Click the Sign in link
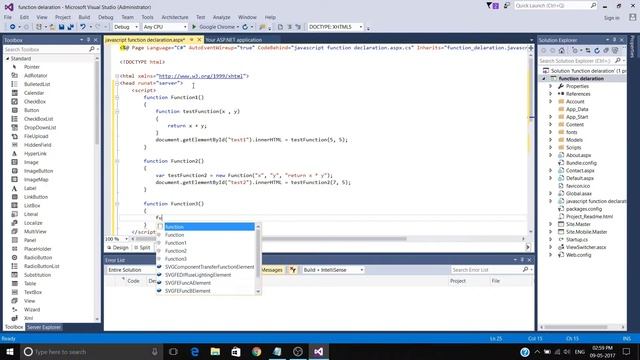The width and height of the screenshot is (640, 360). coord(611,18)
